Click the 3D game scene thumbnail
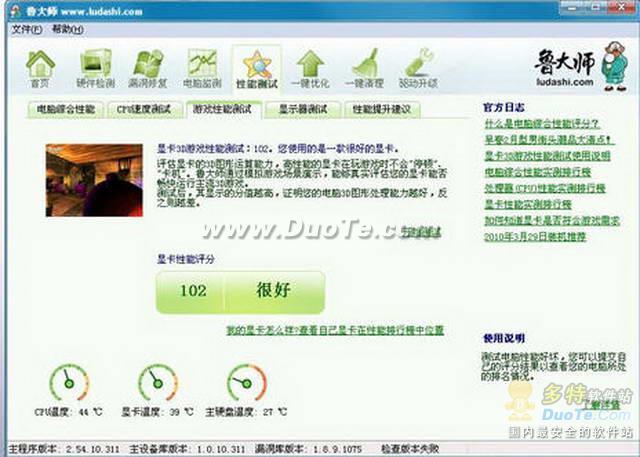 pyautogui.click(x=94, y=180)
